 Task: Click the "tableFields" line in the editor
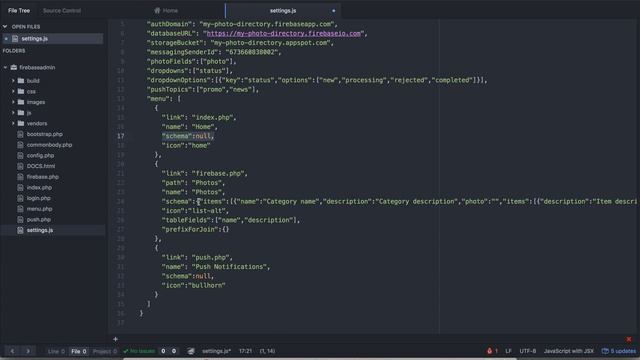[231, 220]
